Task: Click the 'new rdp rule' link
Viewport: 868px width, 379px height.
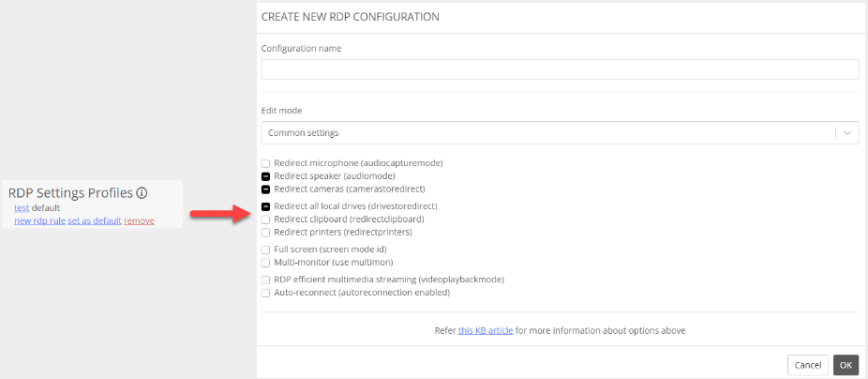Action: 39,220
